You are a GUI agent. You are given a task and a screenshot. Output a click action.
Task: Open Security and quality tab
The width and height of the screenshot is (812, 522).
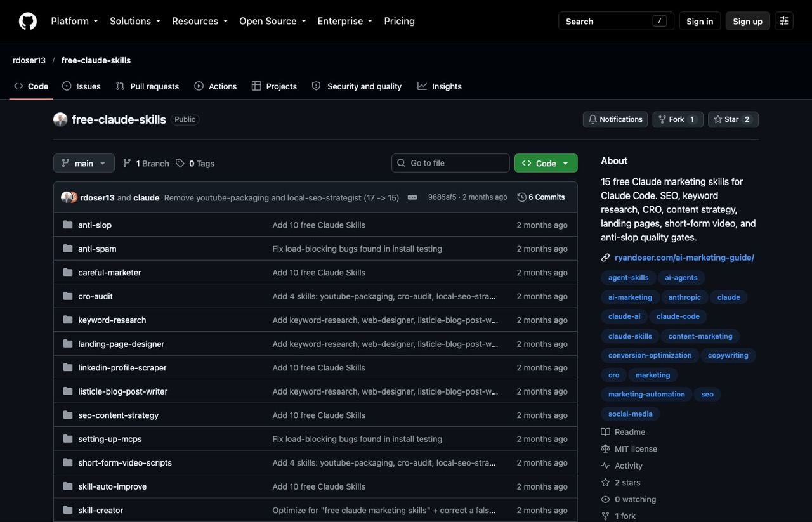coord(357,86)
